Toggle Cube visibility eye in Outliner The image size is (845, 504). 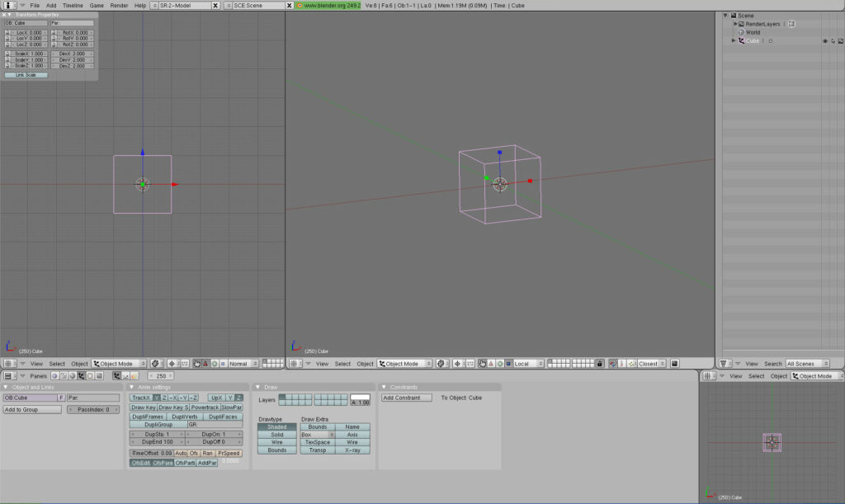825,41
